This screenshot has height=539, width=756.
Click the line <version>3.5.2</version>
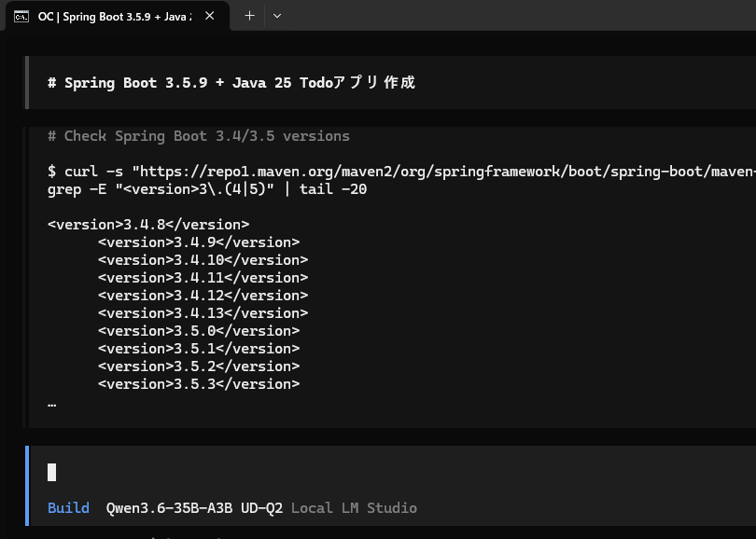[x=199, y=366]
